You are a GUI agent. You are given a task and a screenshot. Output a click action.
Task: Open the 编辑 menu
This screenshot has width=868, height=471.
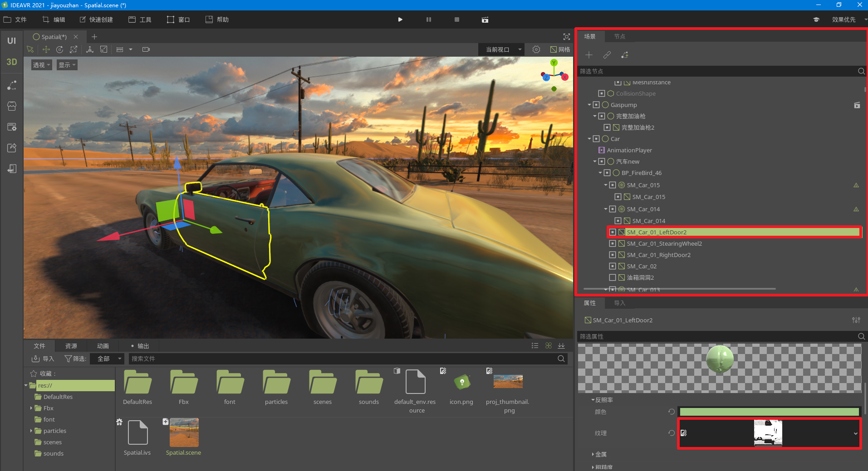(54, 20)
